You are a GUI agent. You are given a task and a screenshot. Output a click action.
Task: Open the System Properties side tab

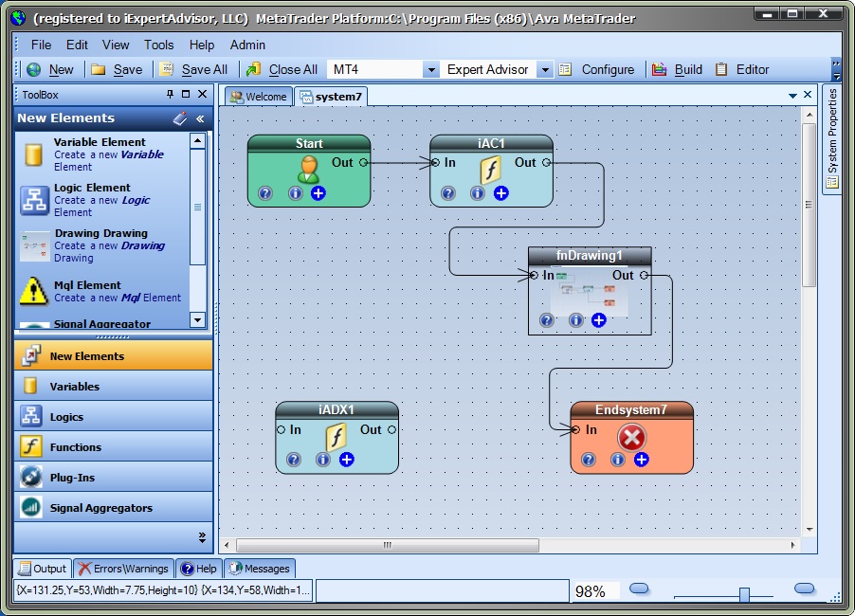(x=832, y=139)
